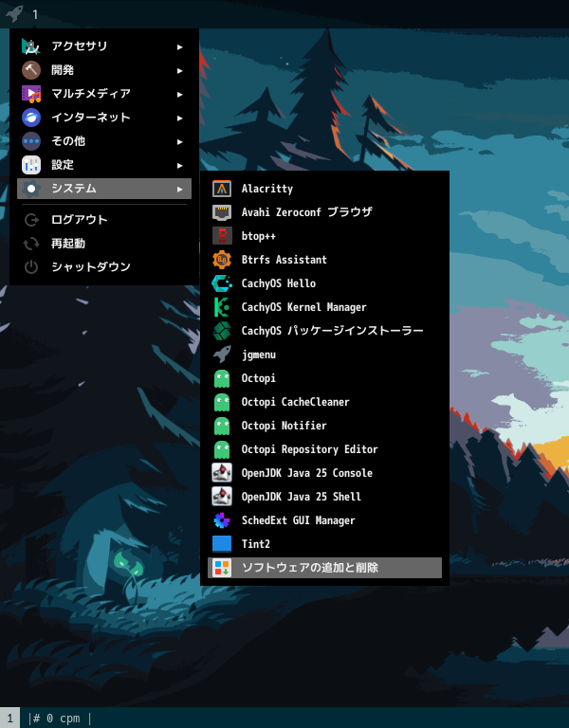Click the システム gear icon
The image size is (569, 728).
[x=31, y=189]
